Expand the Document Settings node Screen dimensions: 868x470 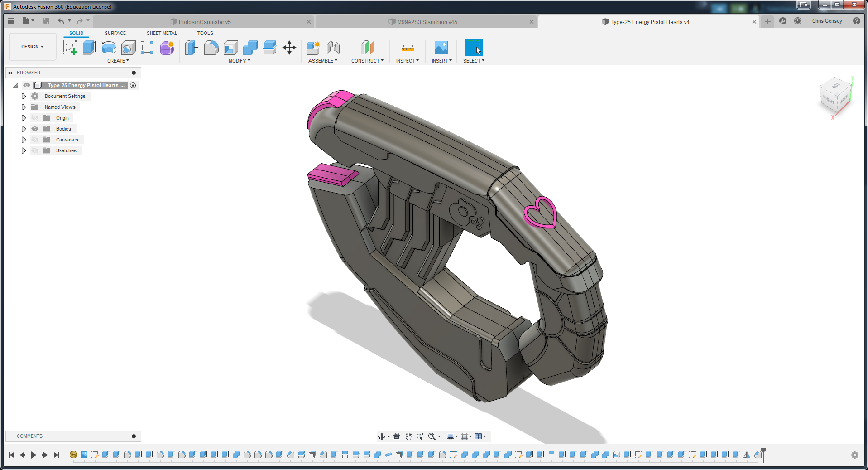24,96
